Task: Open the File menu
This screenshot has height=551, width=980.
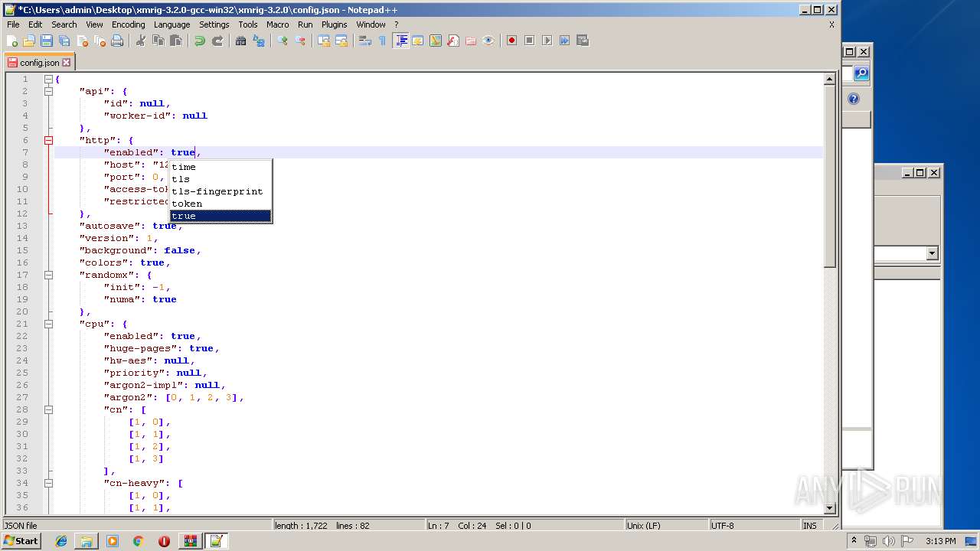Action: (13, 24)
